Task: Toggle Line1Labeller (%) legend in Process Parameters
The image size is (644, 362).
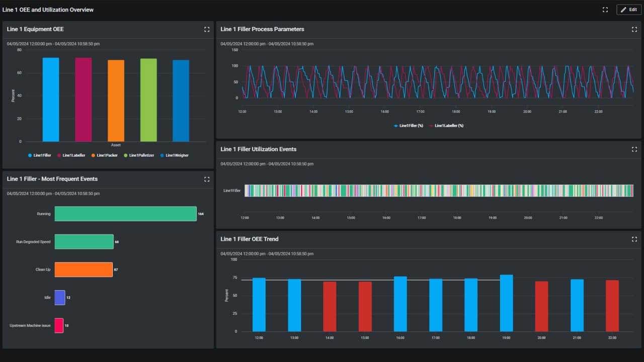Action: [446, 126]
